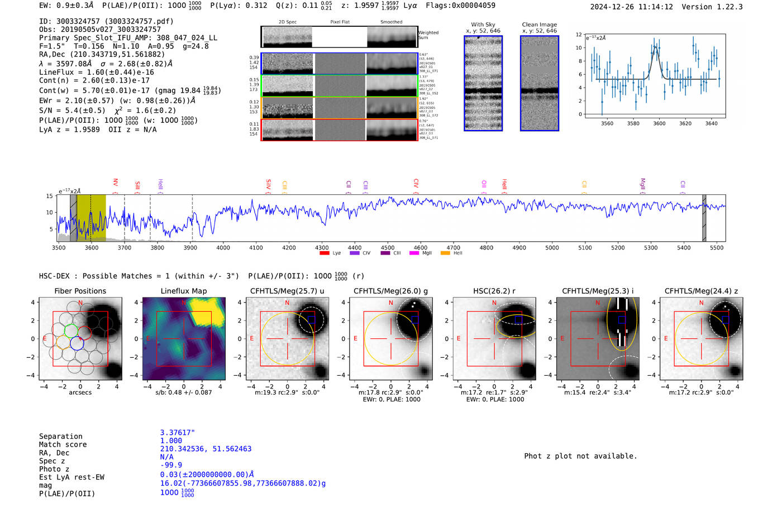Click the green-bordered 2D Spec fiber cutout

pyautogui.click(x=288, y=86)
